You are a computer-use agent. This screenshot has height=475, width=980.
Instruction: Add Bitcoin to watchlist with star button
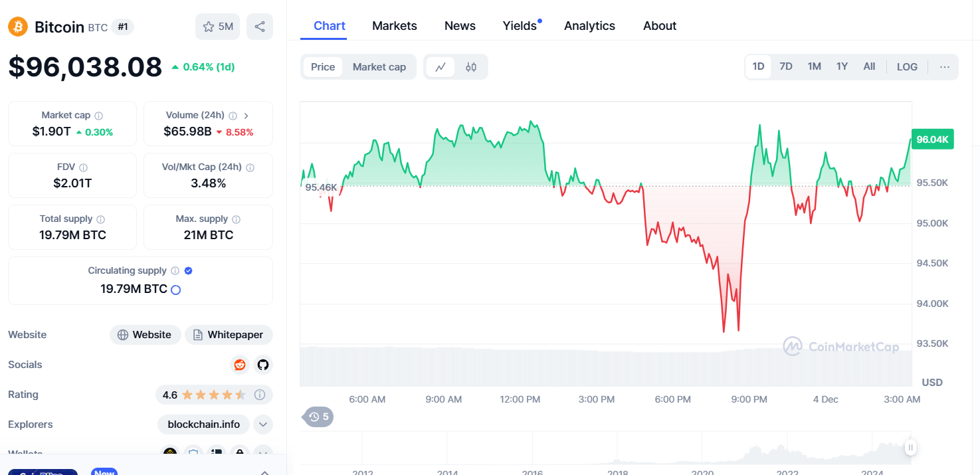tap(217, 27)
